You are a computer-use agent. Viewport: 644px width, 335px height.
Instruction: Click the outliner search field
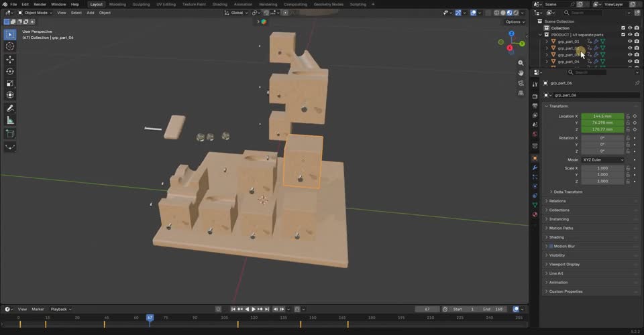click(x=583, y=13)
